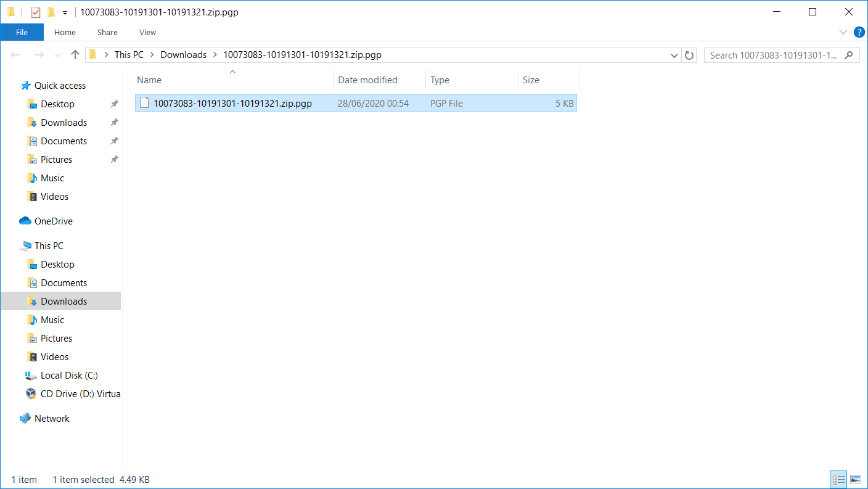Click the Up to Downloads arrow
Screen dimensions: 868x489
(75, 55)
